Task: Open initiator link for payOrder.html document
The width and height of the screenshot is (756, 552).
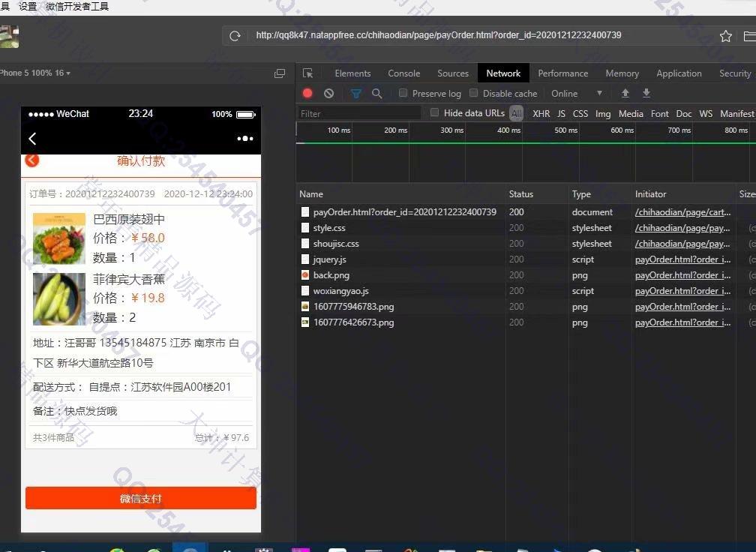Action: [x=682, y=212]
